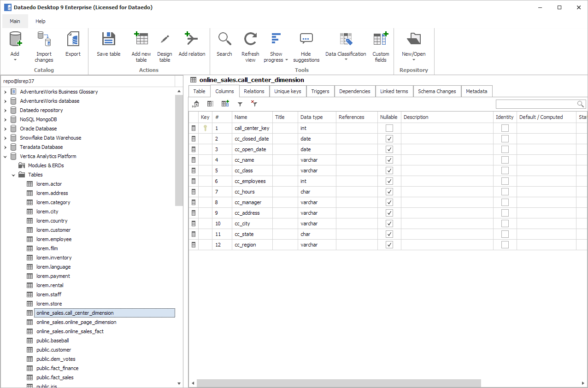Image resolution: width=588 pixels, height=388 pixels.
Task: Select lorem.customer table in tree
Action: [x=53, y=230]
